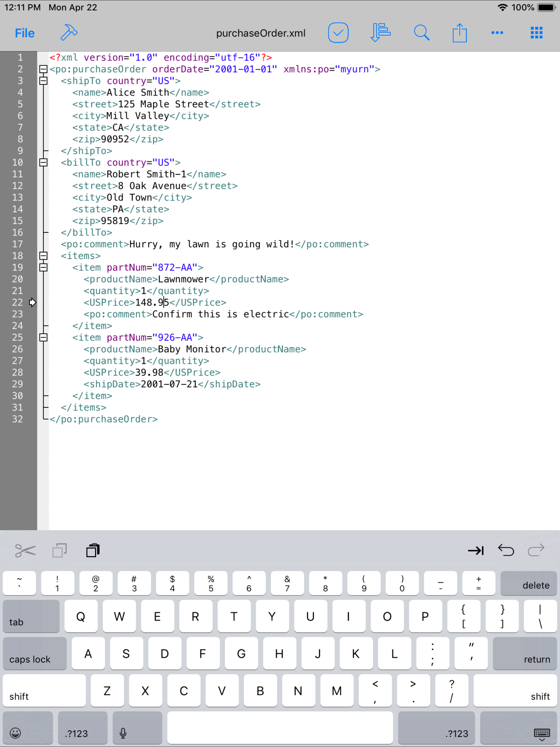Select the hammer tools icon
The width and height of the screenshot is (560, 747).
coord(69,33)
